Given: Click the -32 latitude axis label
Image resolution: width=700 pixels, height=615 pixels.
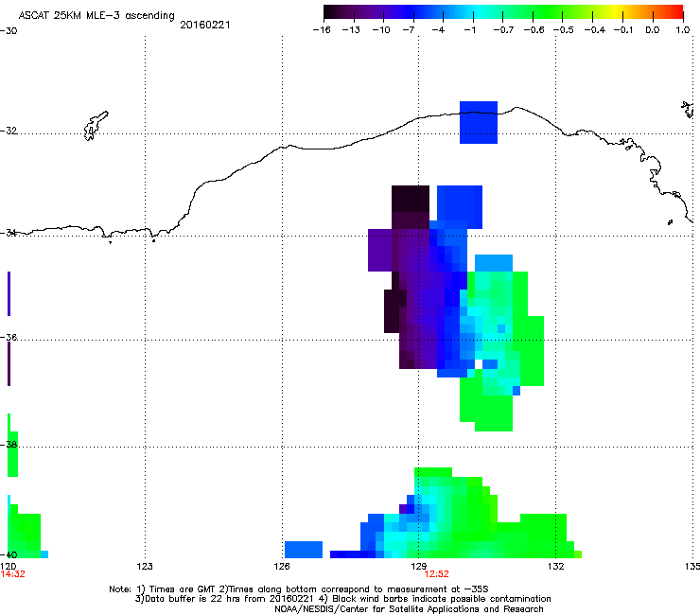Looking at the screenshot, I should [9, 131].
